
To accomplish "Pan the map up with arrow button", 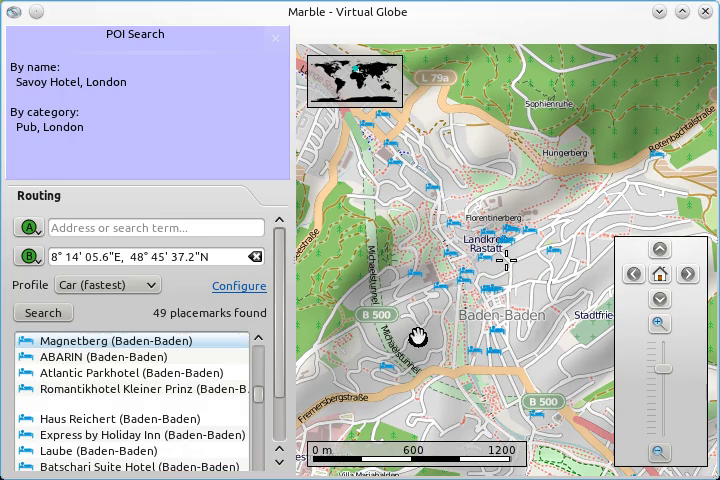I will [x=660, y=249].
